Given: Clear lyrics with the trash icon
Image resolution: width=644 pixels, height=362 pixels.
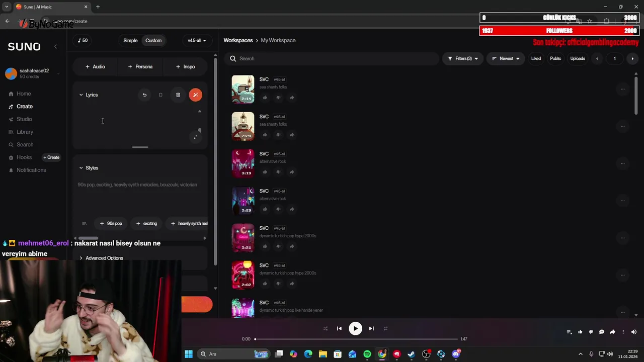Looking at the screenshot, I should point(178,95).
